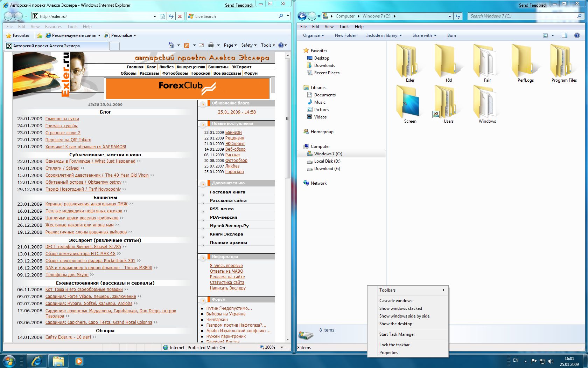Click the Print icon in IE toolbar

click(x=211, y=45)
